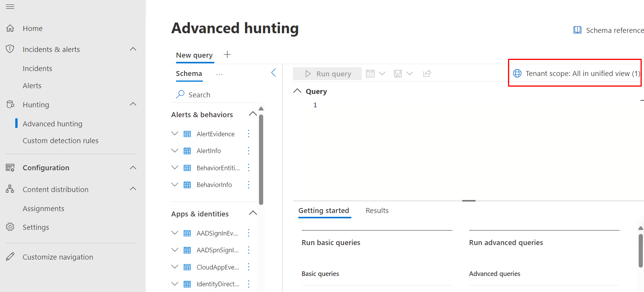Open the save query dropdown arrow
The height and width of the screenshot is (292, 644).
(x=410, y=74)
